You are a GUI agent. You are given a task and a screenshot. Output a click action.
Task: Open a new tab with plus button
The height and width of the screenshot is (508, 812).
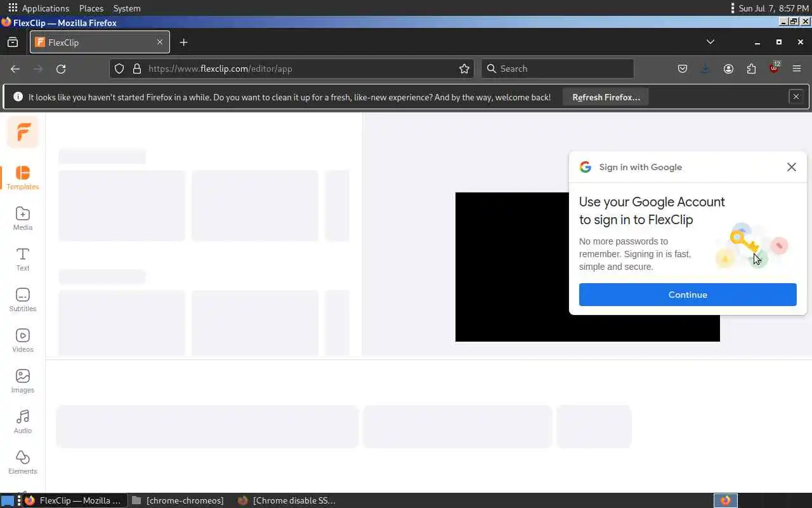tap(183, 43)
